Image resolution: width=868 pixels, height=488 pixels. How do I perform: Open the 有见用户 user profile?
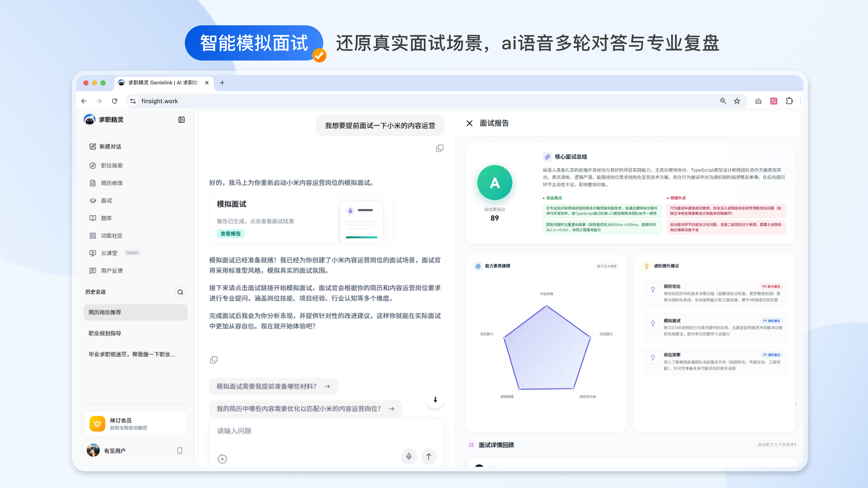106,450
